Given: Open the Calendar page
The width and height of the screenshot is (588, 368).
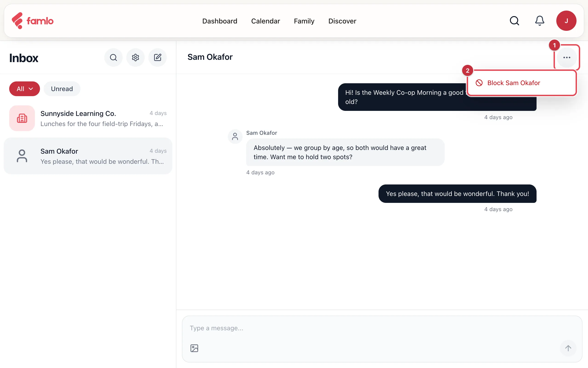Looking at the screenshot, I should (265, 21).
